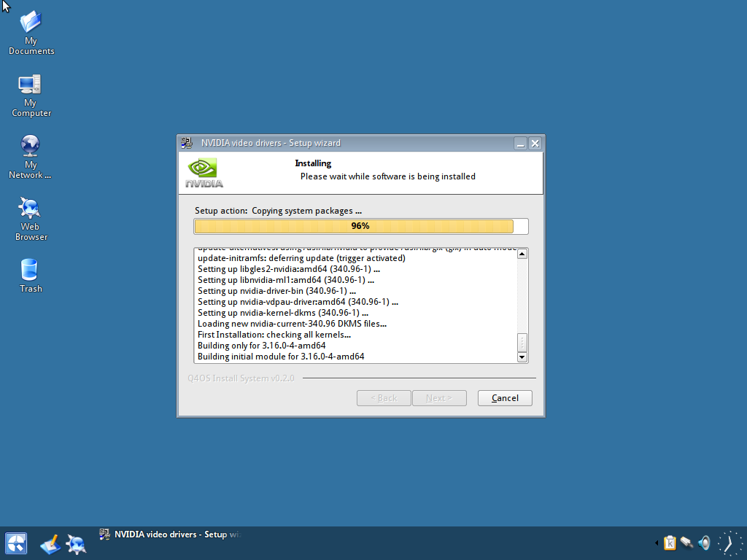Image resolution: width=747 pixels, height=560 pixels.
Task: Launch the web browser from the taskbar
Action: [x=76, y=544]
